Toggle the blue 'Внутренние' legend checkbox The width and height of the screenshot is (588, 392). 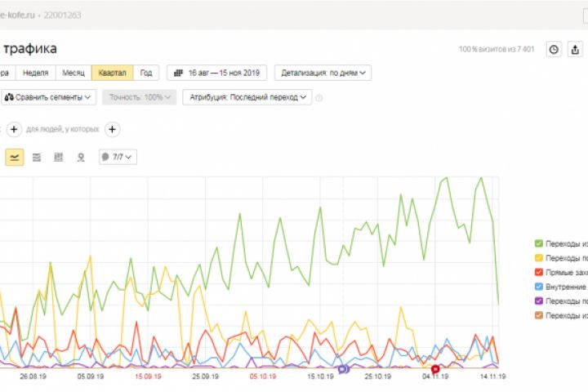click(539, 287)
